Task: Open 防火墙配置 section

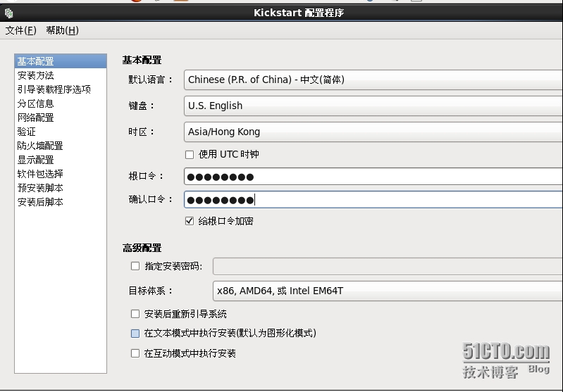Action: point(61,146)
